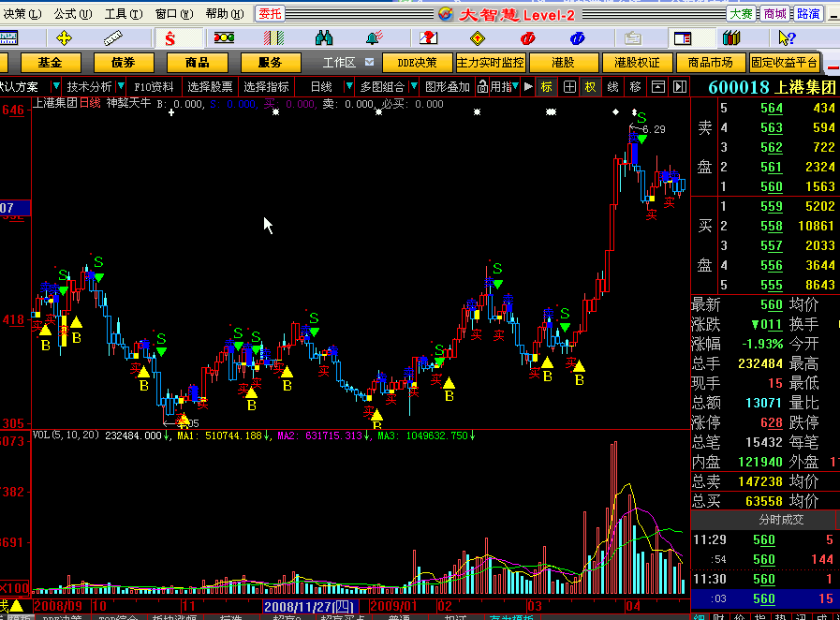Screen dimensions: 840x620
Task: Activate the context help cursor icon
Action: coord(787,38)
